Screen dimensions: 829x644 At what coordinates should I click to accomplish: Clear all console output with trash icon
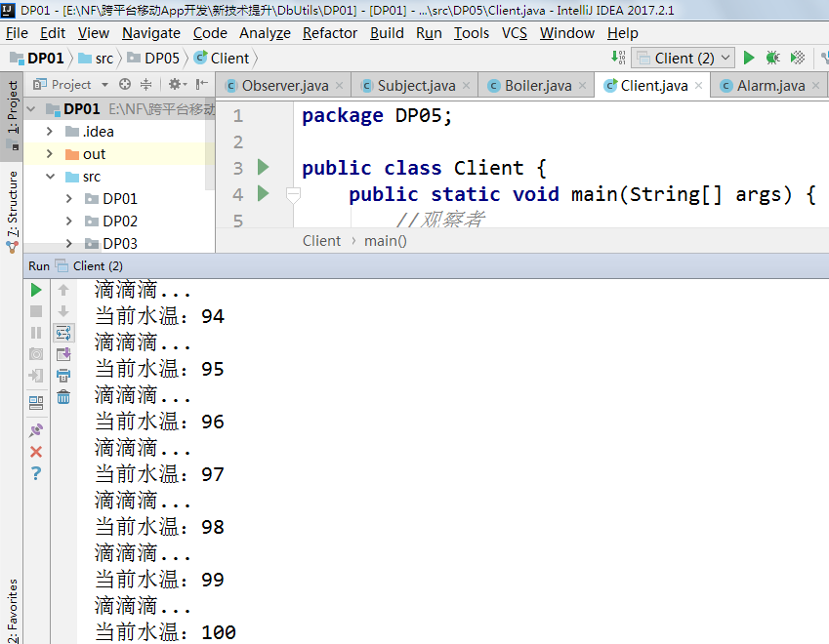coord(63,397)
